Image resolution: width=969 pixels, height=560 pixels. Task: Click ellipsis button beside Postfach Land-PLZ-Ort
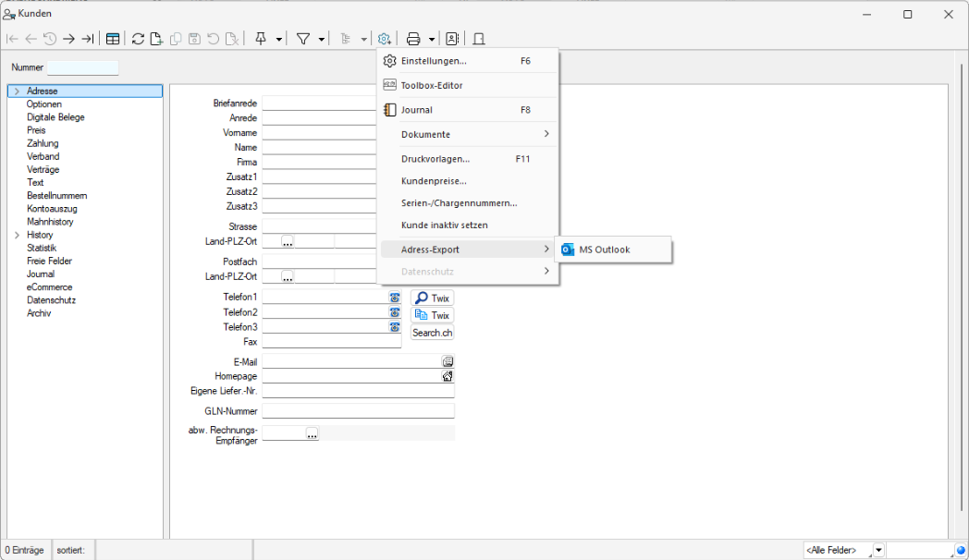[x=288, y=276]
